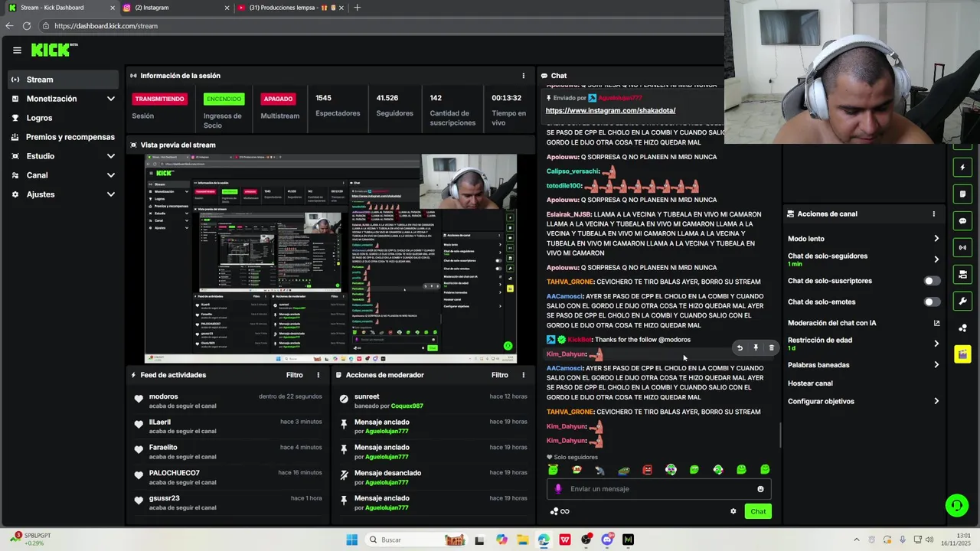Open Premios y recompensas in sidebar
Screen dimensions: 980x551
pos(64,137)
